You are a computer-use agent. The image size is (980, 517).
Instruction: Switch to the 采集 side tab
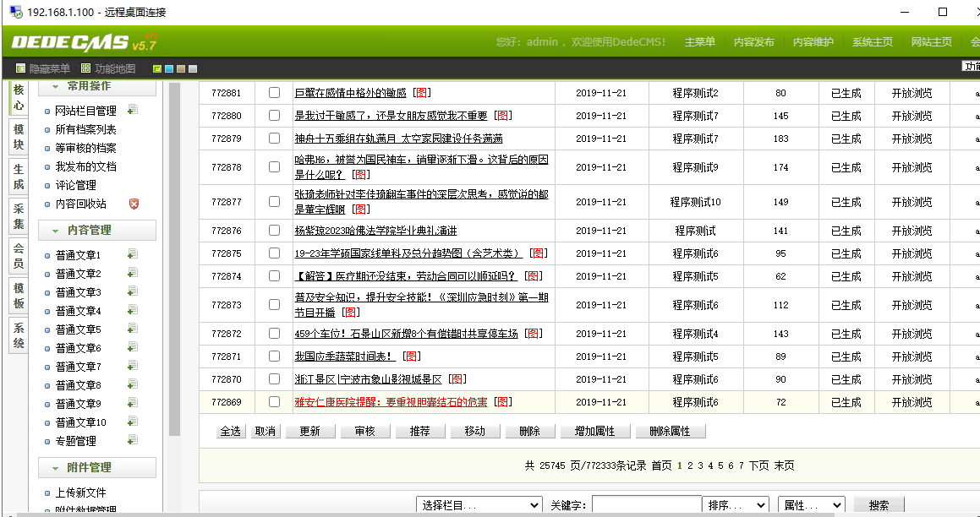19,216
